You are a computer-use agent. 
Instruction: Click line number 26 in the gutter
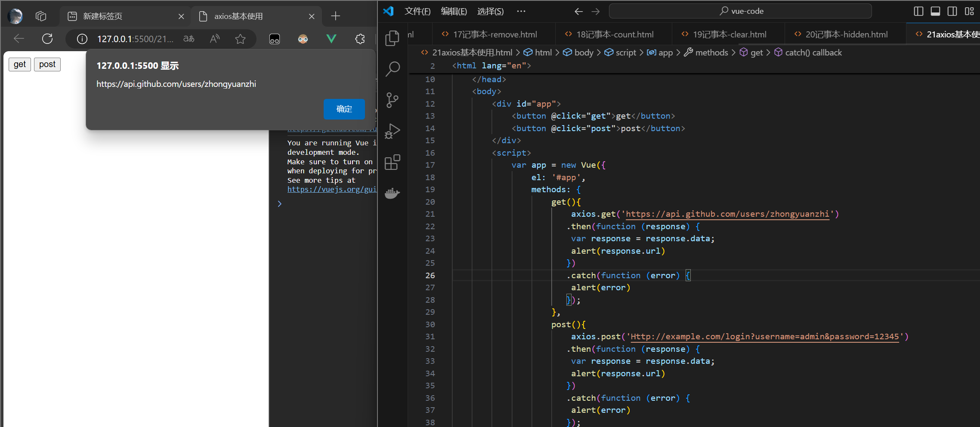coord(430,276)
